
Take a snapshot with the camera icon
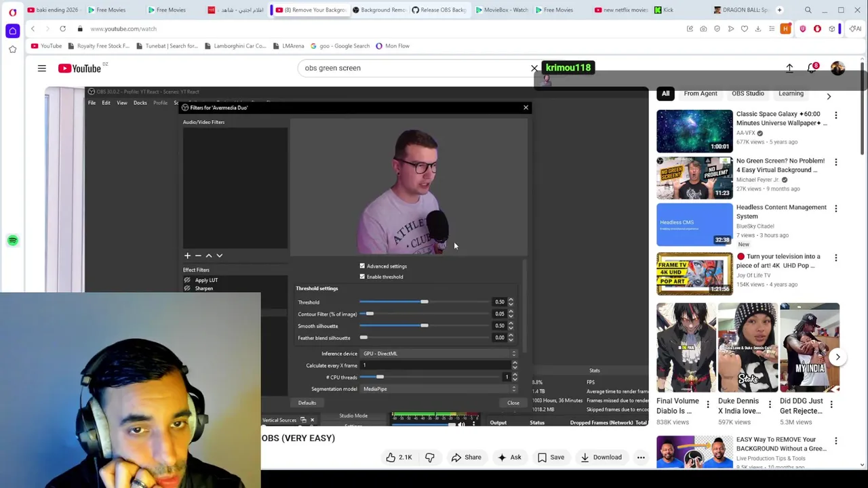click(x=703, y=28)
